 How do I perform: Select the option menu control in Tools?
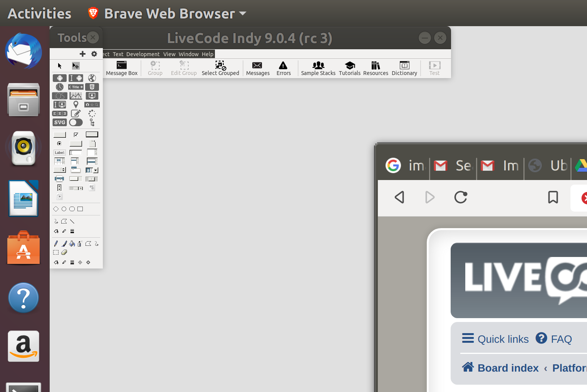[x=60, y=170]
